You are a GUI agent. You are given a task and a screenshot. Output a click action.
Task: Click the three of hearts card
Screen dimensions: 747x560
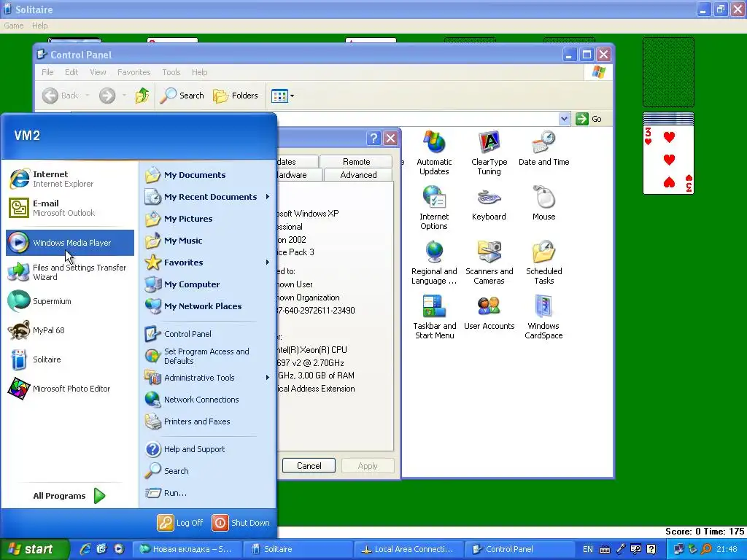pos(668,159)
